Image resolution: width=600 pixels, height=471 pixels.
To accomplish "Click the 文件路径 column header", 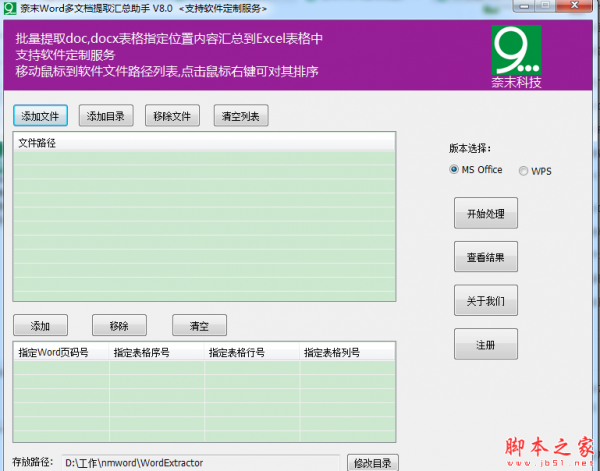I will 204,143.
